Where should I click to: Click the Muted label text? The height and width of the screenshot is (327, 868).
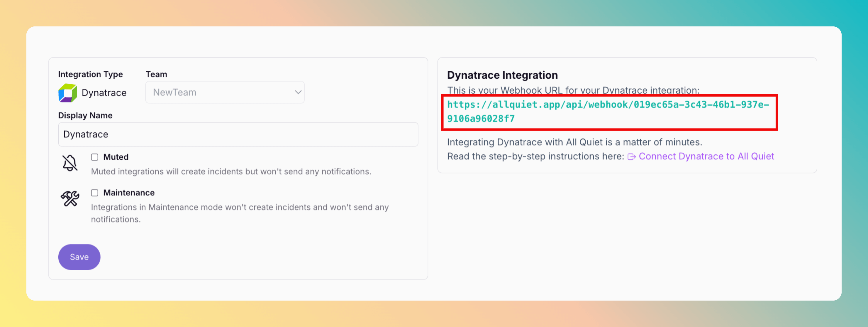116,157
